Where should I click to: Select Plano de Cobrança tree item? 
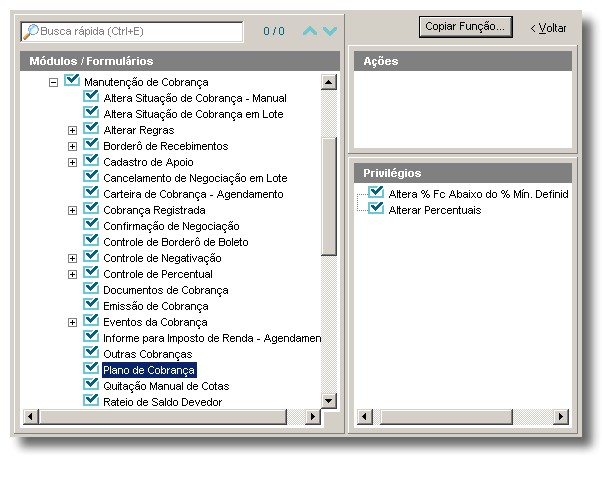(149, 370)
